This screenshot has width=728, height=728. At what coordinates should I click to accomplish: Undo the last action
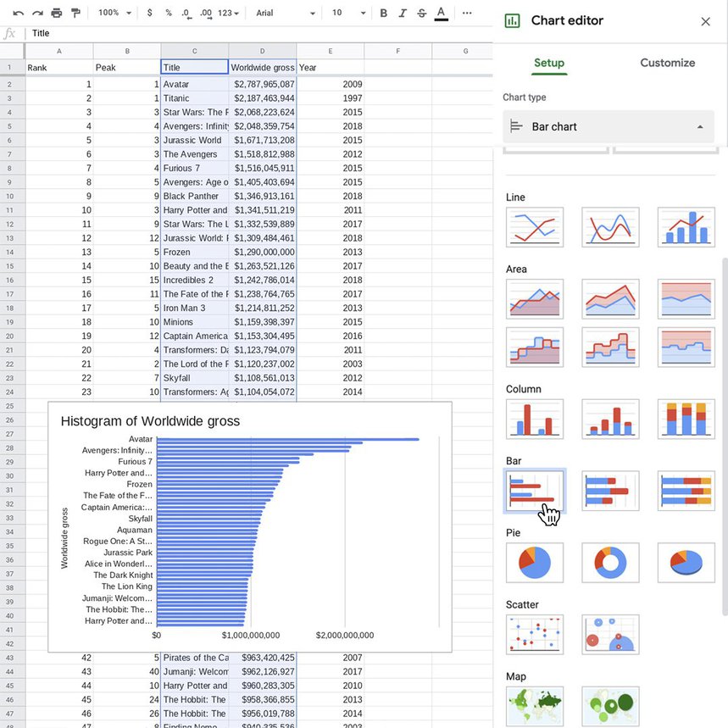[18, 13]
